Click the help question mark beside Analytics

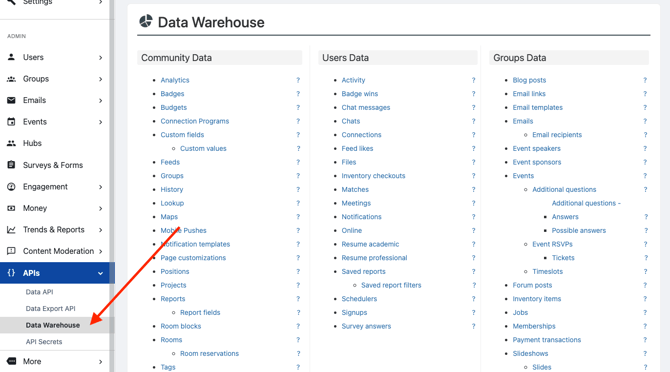[298, 80]
